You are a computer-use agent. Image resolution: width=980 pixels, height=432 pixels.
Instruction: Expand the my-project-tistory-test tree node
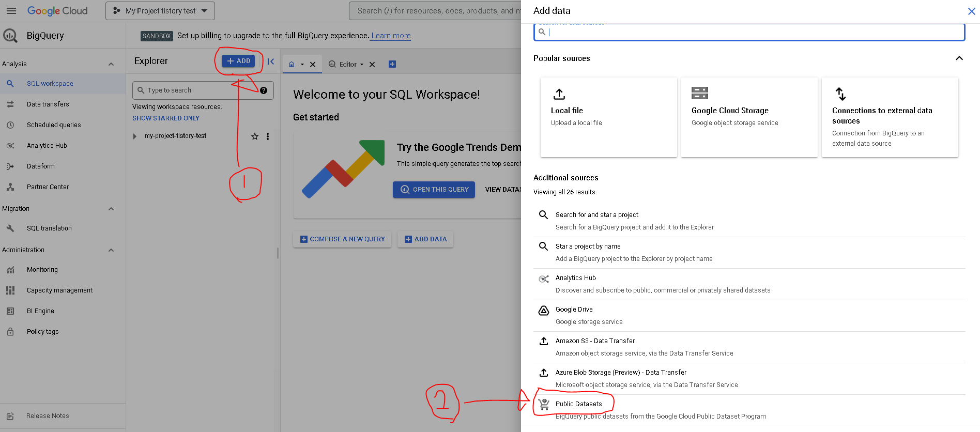coord(135,136)
